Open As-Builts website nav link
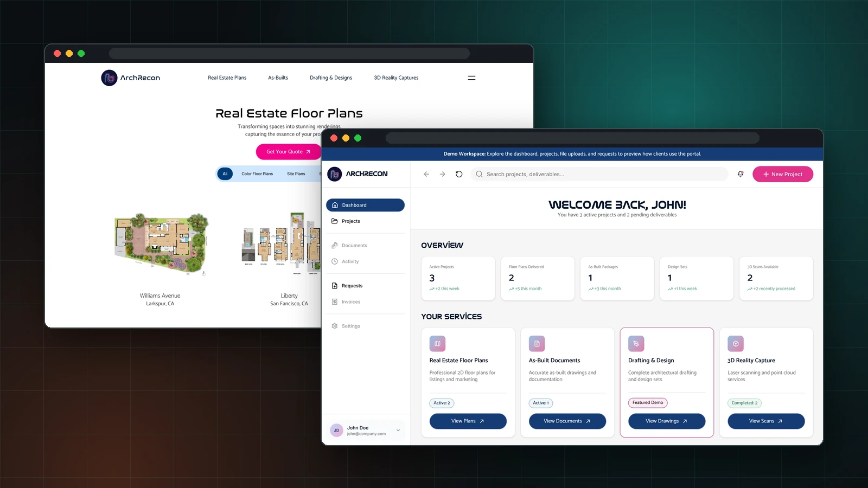868x488 pixels. [x=278, y=78]
